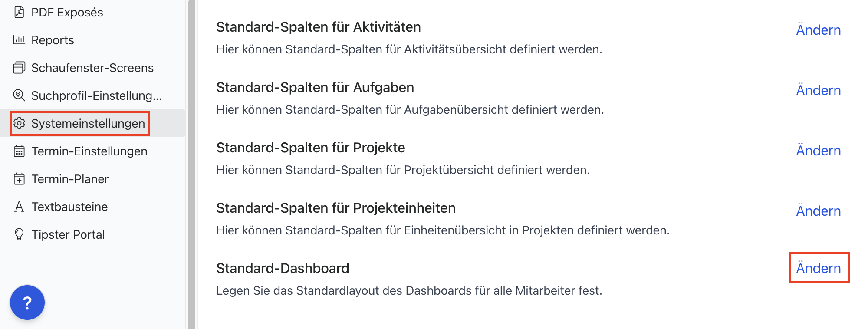Click the Reports bar chart icon
The width and height of the screenshot is (868, 329).
pyautogui.click(x=19, y=40)
